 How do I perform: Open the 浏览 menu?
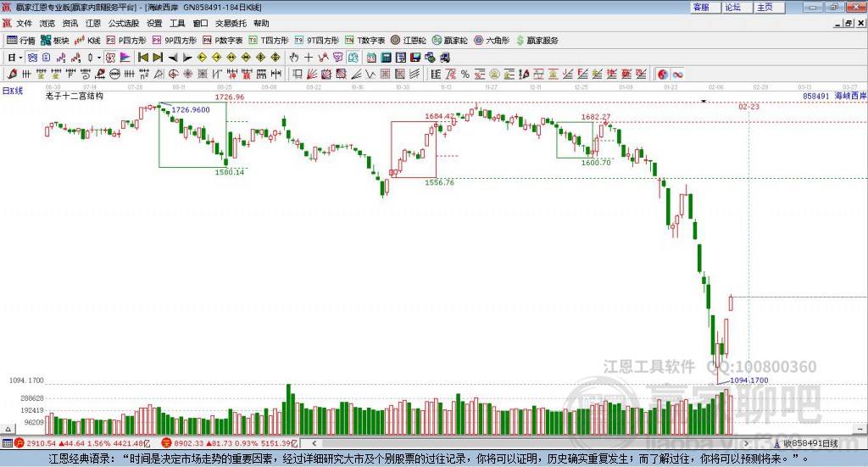coord(47,23)
